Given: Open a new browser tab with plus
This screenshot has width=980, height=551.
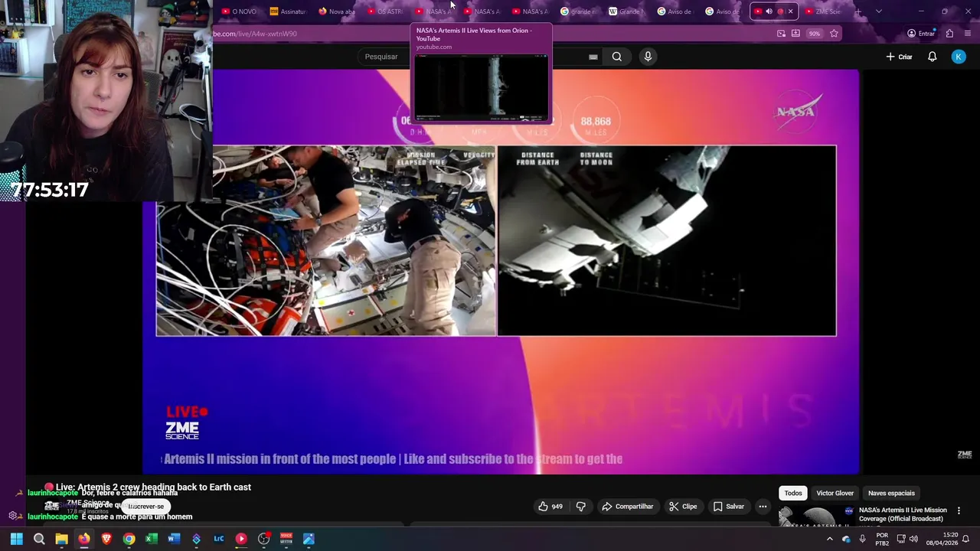Looking at the screenshot, I should click(858, 11).
